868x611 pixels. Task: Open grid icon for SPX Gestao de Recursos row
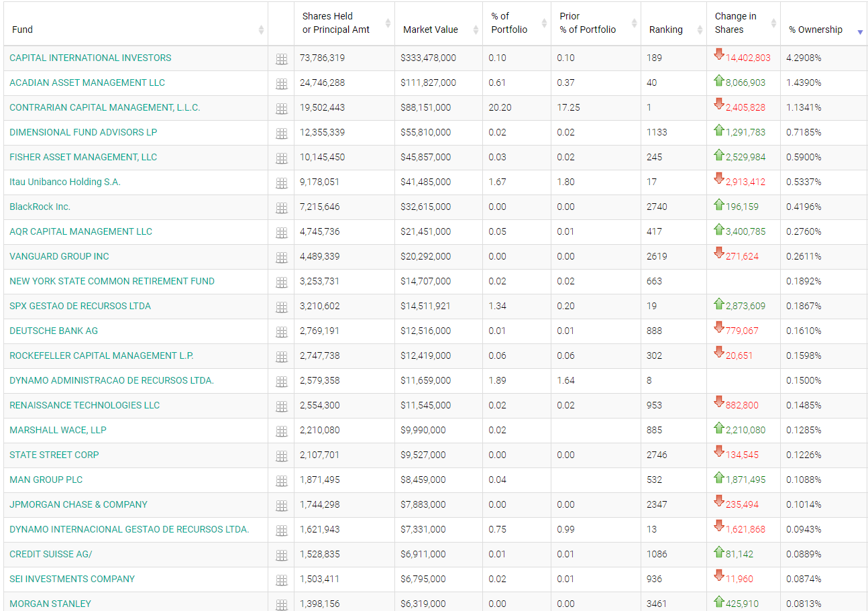pyautogui.click(x=282, y=307)
